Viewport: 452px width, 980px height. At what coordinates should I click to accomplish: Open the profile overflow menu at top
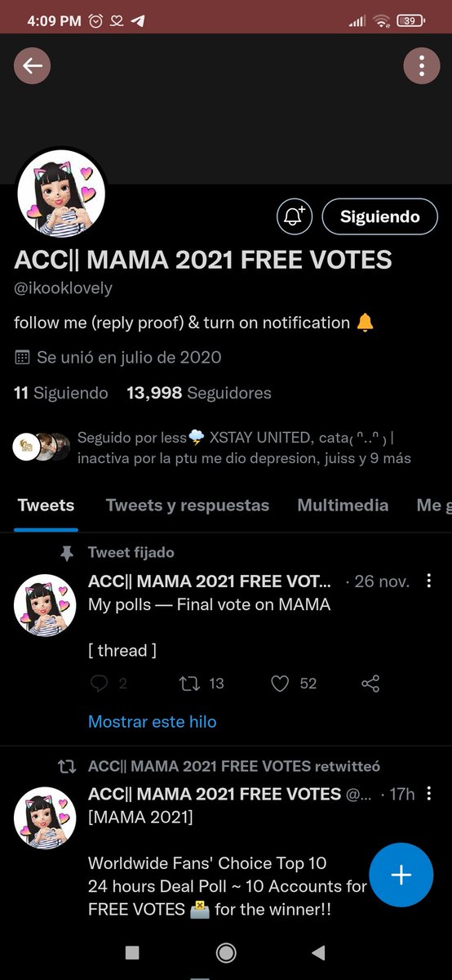pos(421,66)
